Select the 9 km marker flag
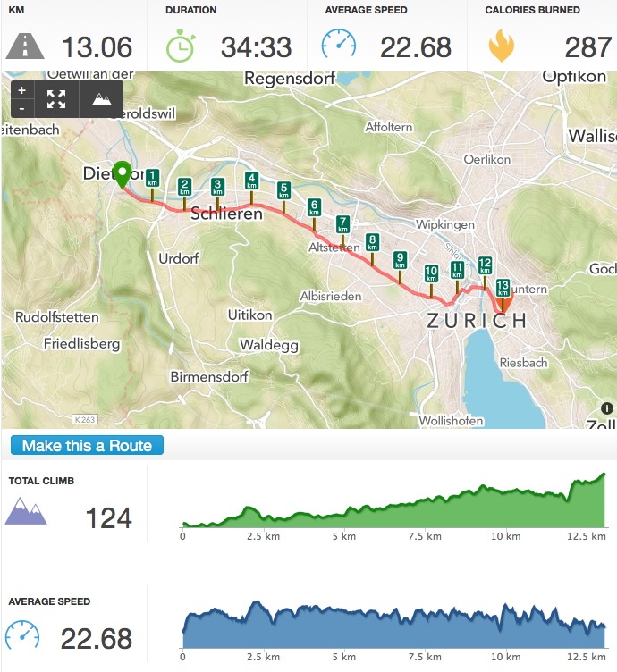This screenshot has width=617, height=672. click(x=400, y=260)
